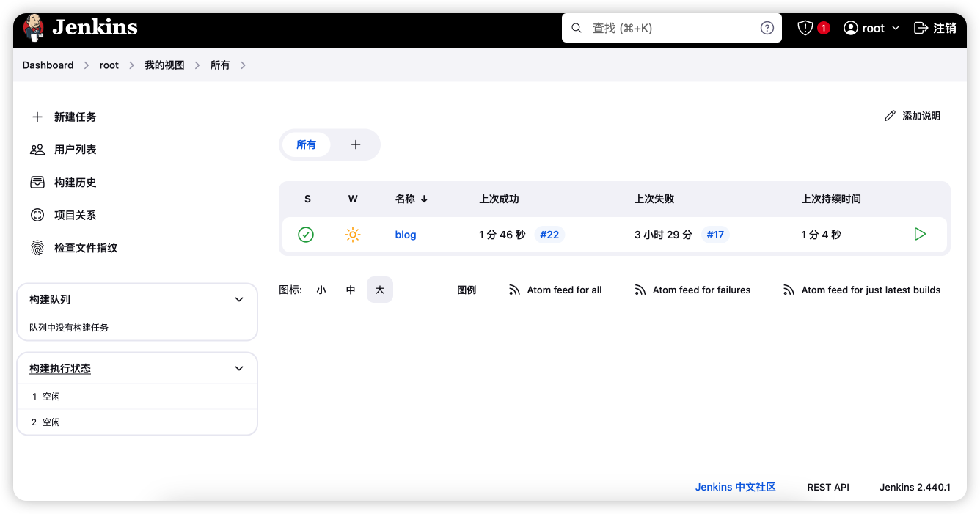This screenshot has height=514, width=980.
Task: Add a new view with plus tab
Action: coord(356,144)
